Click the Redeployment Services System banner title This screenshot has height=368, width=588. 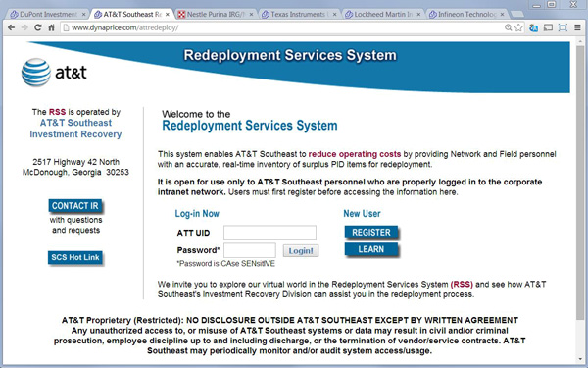point(290,55)
